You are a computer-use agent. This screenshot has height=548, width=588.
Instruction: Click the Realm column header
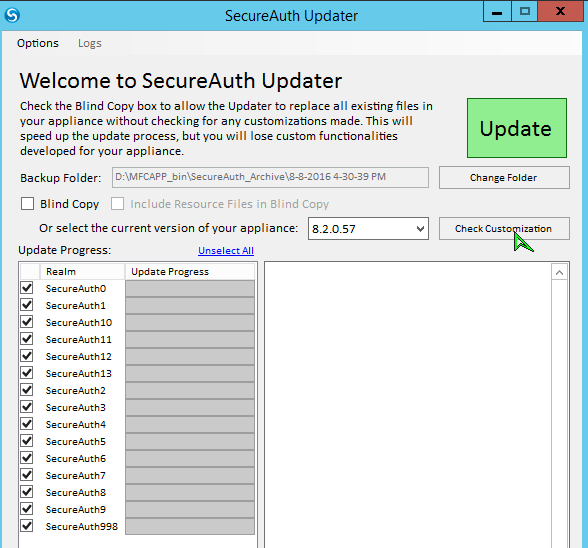click(x=82, y=272)
